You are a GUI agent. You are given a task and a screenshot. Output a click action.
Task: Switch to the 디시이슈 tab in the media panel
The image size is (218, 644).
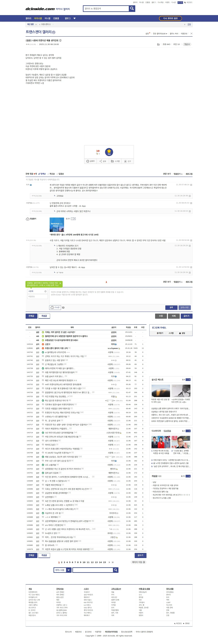coord(167,431)
